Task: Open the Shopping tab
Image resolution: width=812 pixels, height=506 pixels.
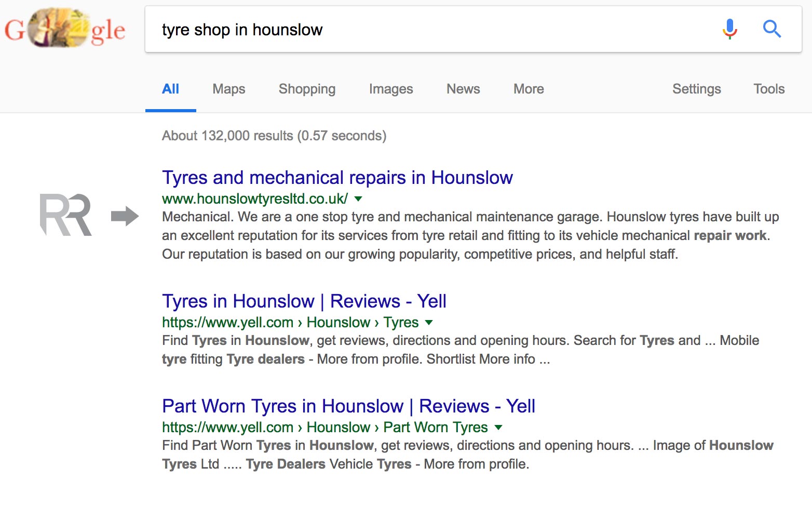Action: click(x=307, y=89)
